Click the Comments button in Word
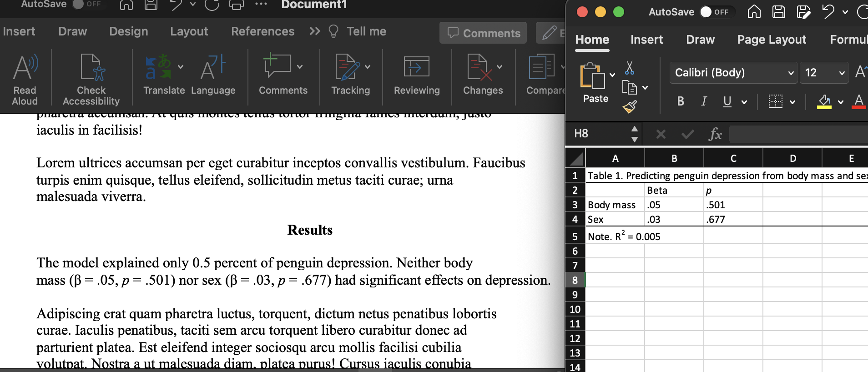The width and height of the screenshot is (868, 372). tap(483, 33)
